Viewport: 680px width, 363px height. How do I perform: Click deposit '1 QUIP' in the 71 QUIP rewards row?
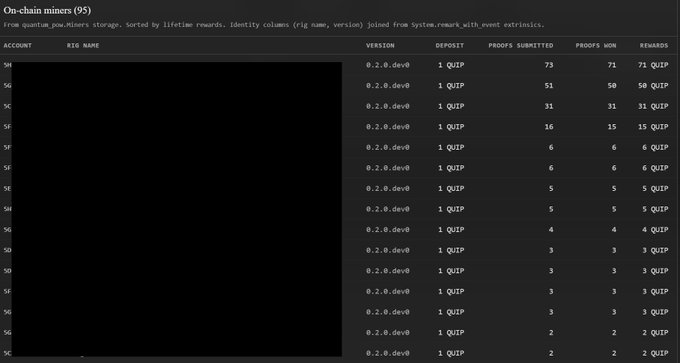451,65
